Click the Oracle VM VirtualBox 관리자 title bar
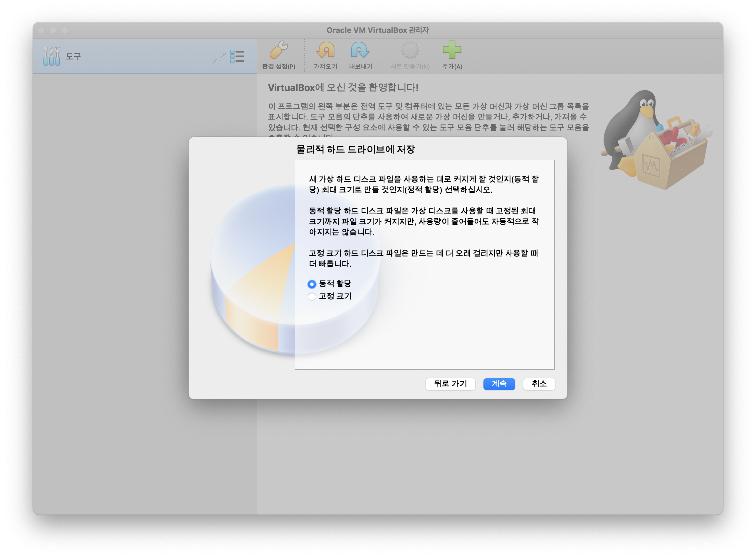Image resolution: width=756 pixels, height=558 pixels. coord(377,31)
